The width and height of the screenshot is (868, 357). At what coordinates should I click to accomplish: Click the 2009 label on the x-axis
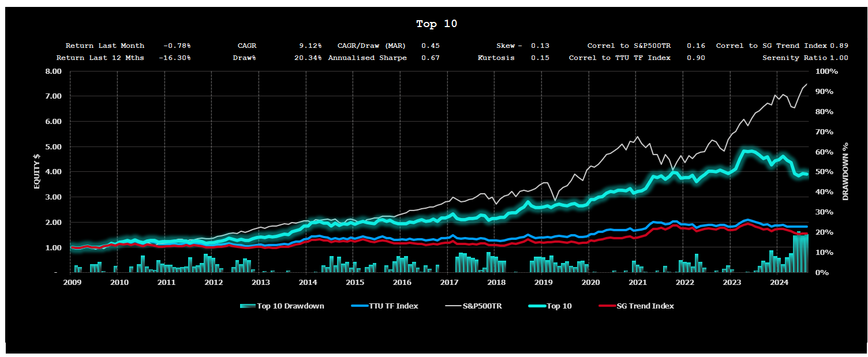72,282
